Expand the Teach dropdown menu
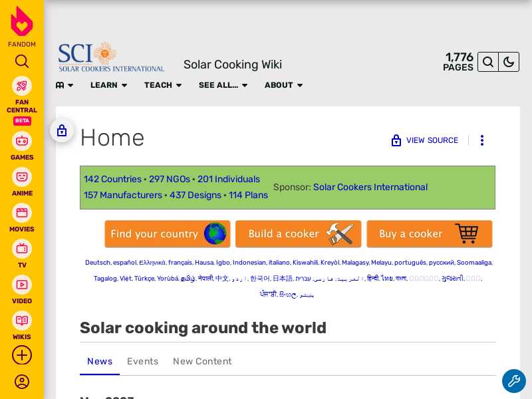532x399 pixels. 162,85
